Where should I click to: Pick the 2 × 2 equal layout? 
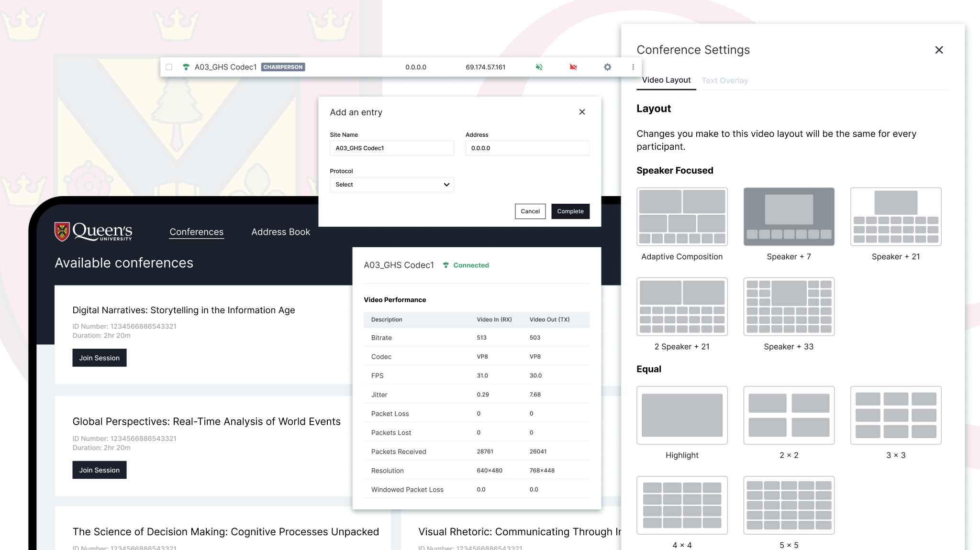click(x=789, y=415)
